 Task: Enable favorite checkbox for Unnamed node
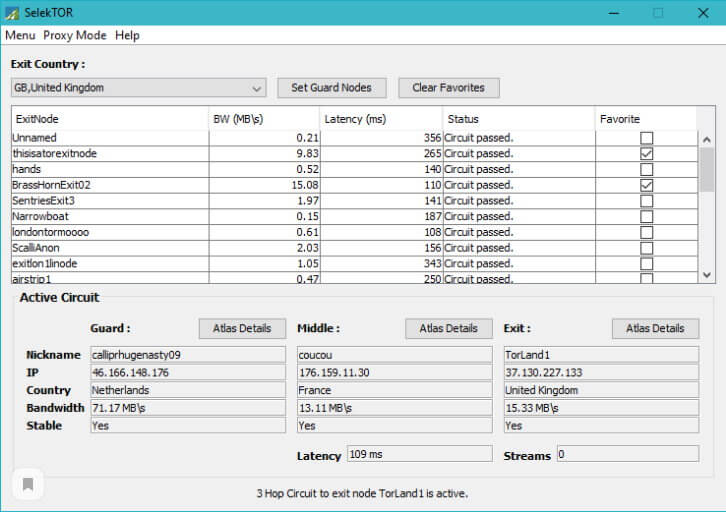point(646,138)
